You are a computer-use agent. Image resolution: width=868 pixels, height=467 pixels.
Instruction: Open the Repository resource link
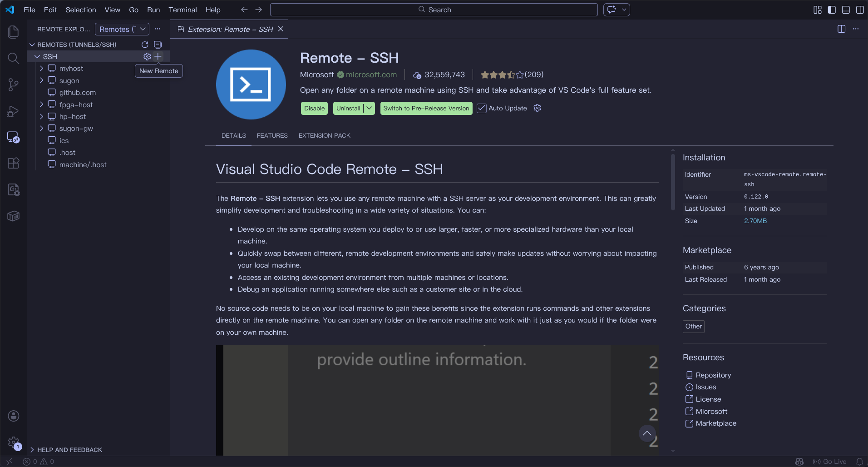click(x=713, y=375)
